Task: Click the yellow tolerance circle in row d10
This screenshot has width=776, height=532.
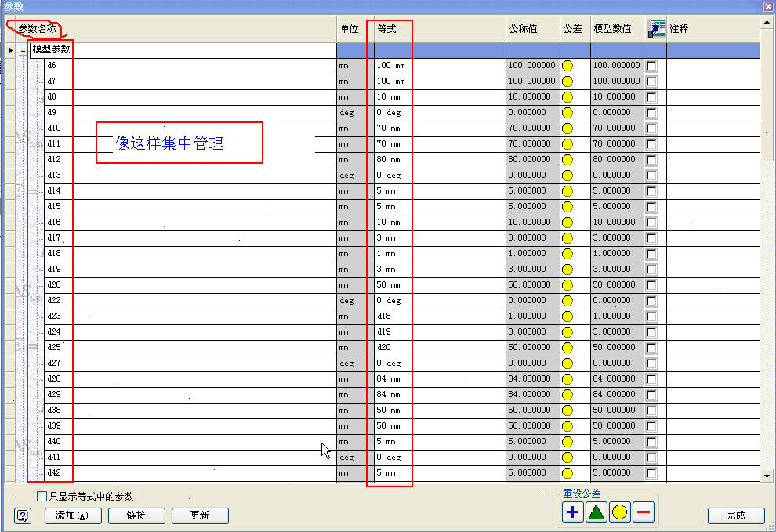Action: click(x=567, y=128)
